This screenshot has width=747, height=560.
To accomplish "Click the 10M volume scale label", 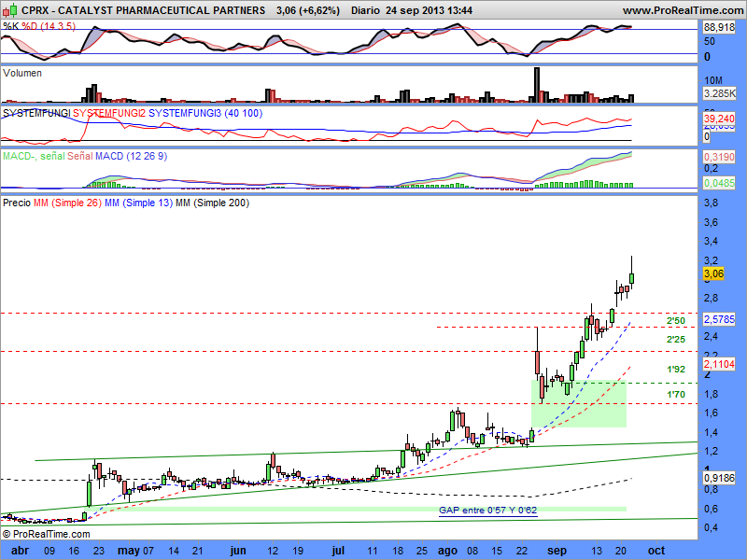I will [713, 80].
